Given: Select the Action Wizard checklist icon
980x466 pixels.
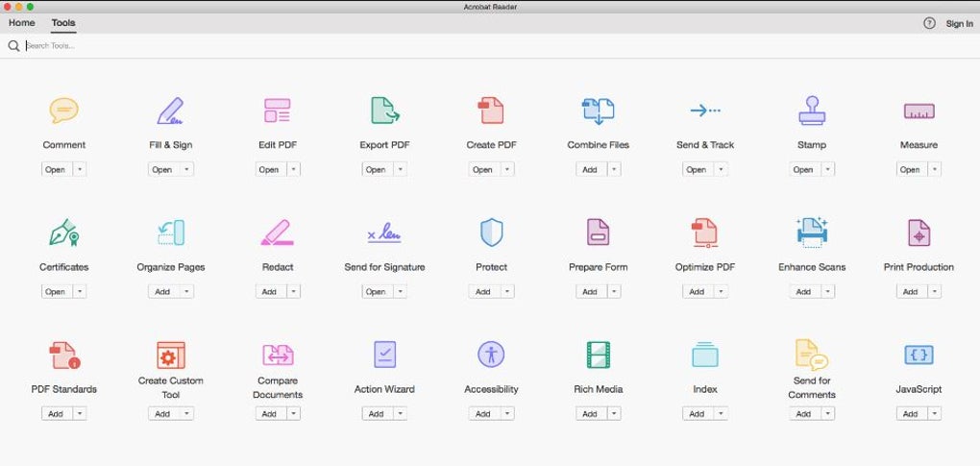Looking at the screenshot, I should (x=384, y=355).
